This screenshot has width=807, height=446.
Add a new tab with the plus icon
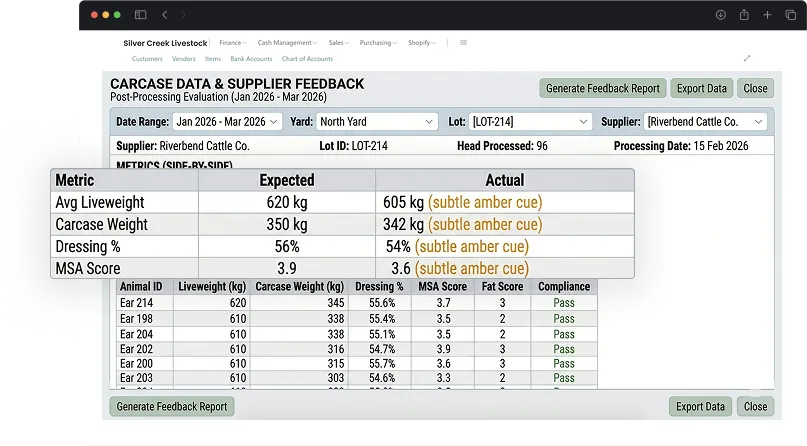(767, 15)
